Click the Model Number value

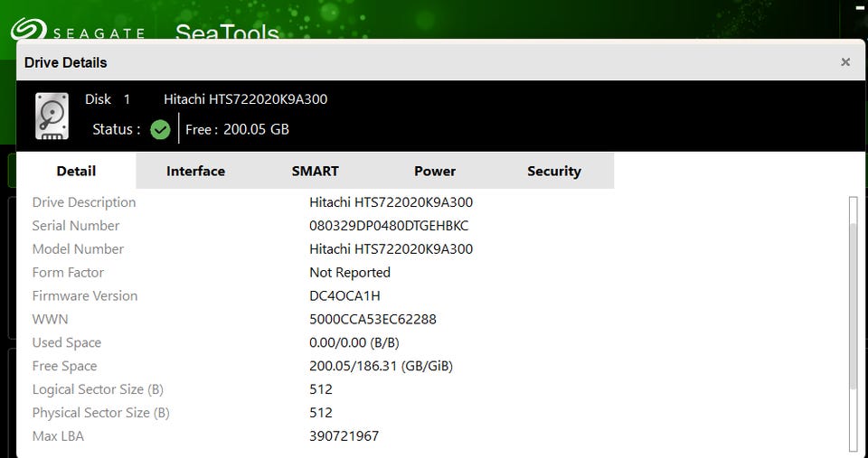pyautogui.click(x=391, y=249)
